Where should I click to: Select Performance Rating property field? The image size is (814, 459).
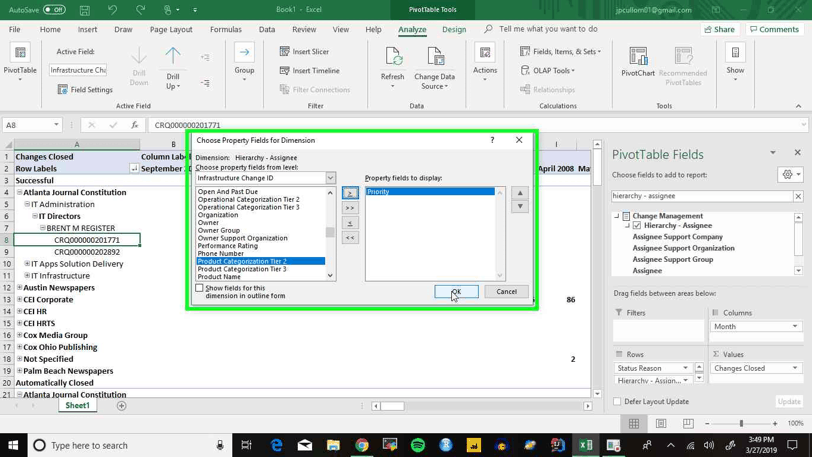coord(227,246)
